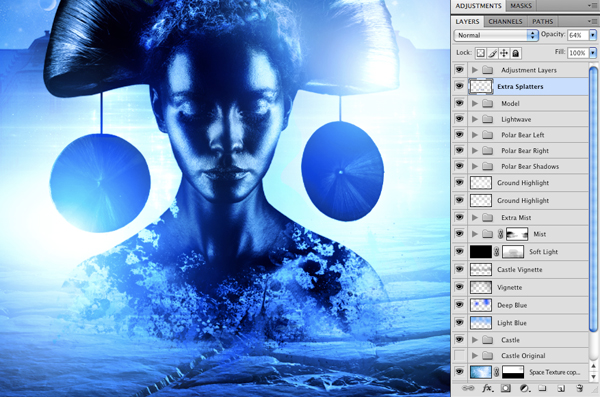The image size is (600, 397).
Task: Select the Polar Bear Shadows group name
Action: [x=530, y=167]
